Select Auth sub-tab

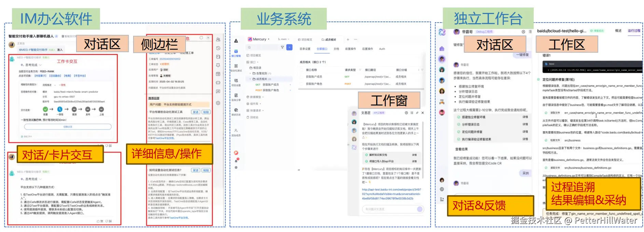tap(382, 49)
